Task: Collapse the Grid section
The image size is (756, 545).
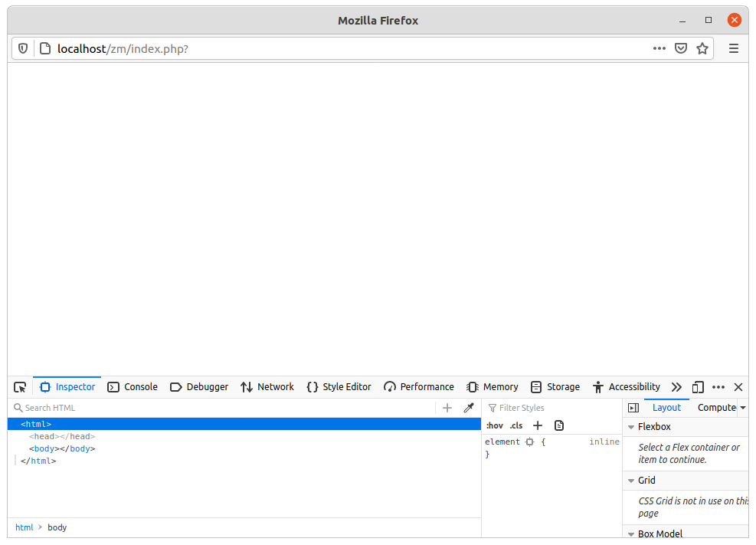Action: click(x=630, y=481)
